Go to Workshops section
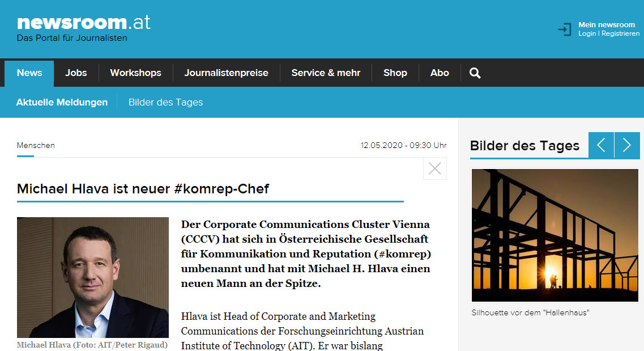 pos(135,73)
